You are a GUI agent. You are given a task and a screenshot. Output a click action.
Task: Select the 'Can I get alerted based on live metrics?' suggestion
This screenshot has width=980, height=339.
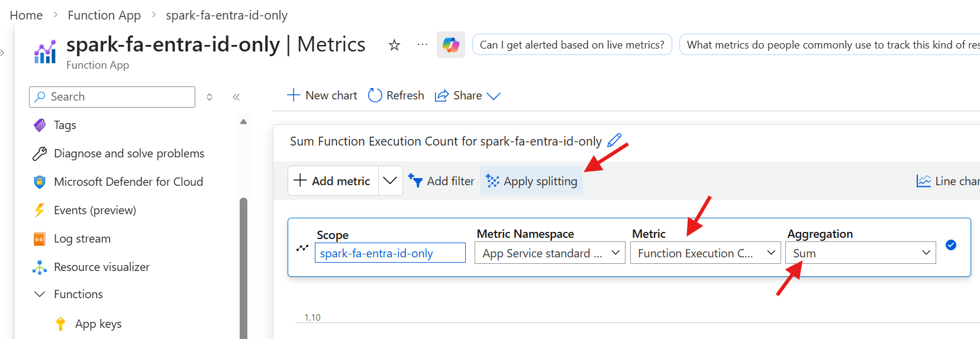coord(572,44)
